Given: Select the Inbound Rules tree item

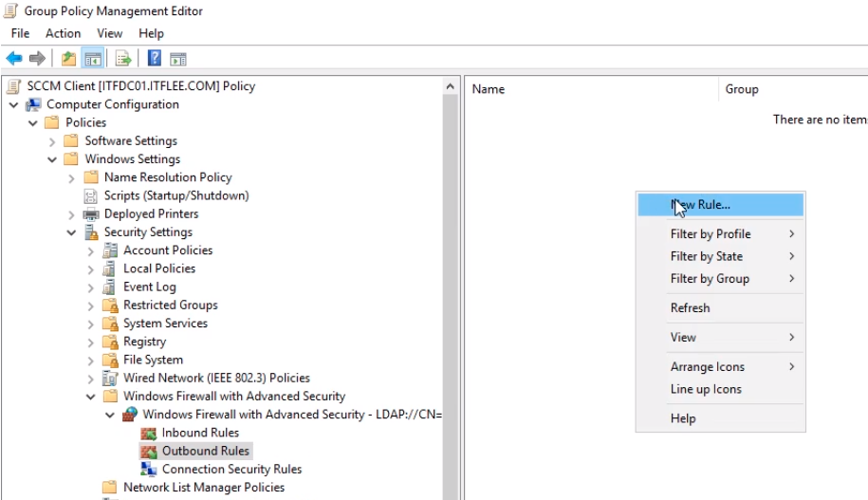Looking at the screenshot, I should [x=200, y=433].
